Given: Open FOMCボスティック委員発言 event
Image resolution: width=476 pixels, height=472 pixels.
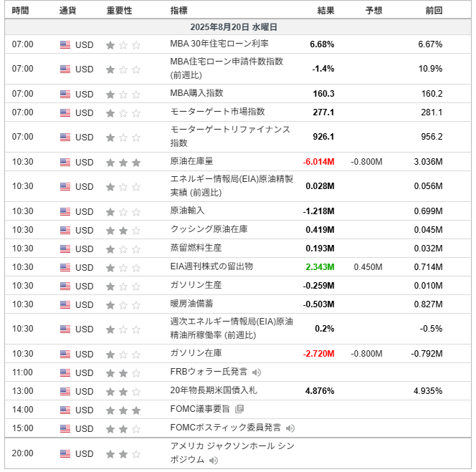Looking at the screenshot, I should [226, 428].
